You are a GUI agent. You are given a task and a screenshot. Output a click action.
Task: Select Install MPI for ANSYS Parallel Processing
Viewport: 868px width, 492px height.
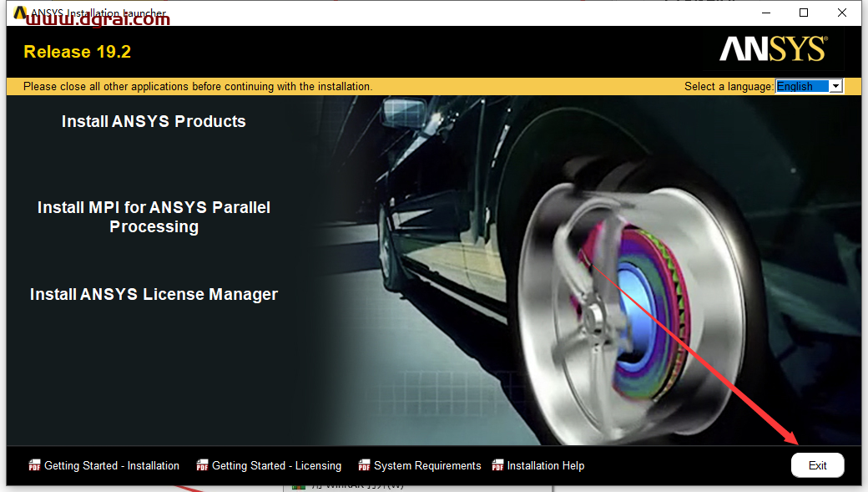click(154, 216)
